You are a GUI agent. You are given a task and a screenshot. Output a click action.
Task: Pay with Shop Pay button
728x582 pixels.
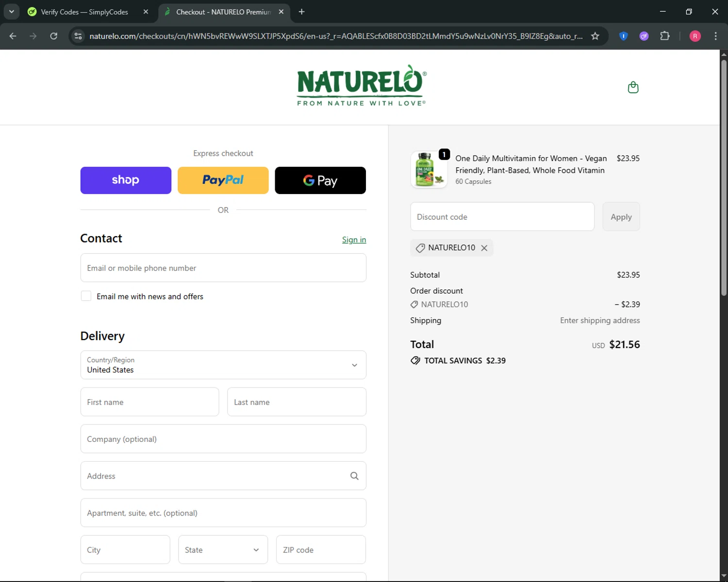coord(126,180)
